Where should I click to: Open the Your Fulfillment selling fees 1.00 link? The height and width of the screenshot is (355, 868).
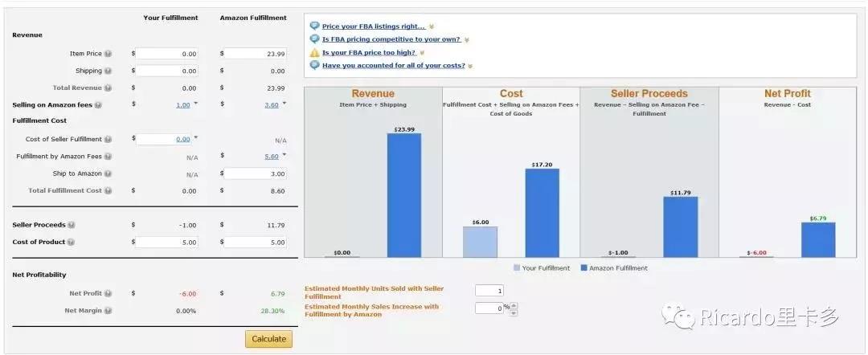tap(182, 105)
